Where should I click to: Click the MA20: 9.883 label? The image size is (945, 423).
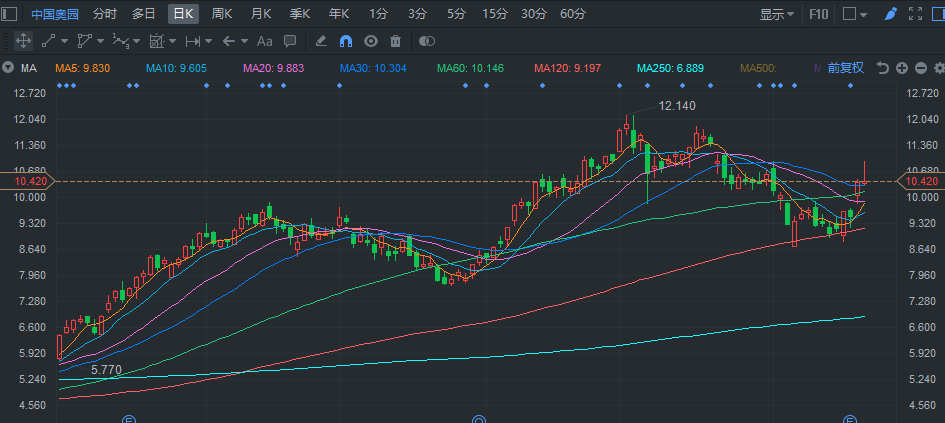(274, 68)
